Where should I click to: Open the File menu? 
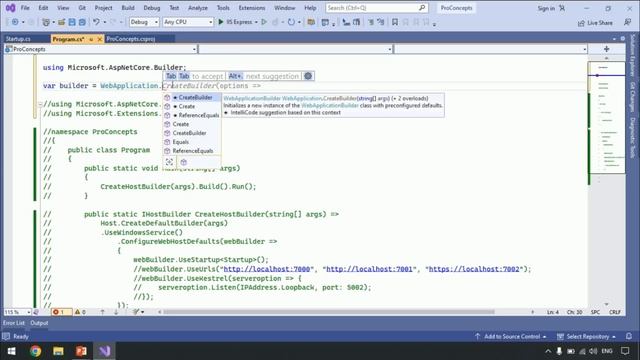[x=25, y=8]
